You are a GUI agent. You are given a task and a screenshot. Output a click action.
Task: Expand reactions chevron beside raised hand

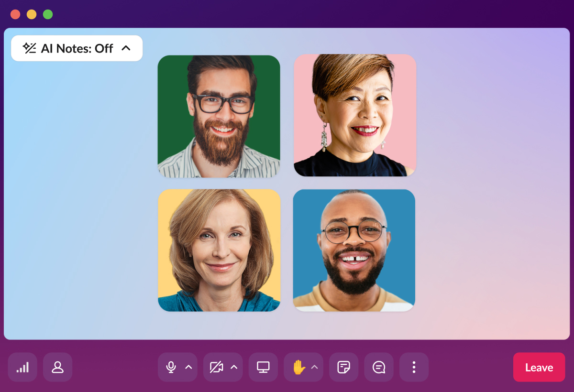tap(315, 367)
